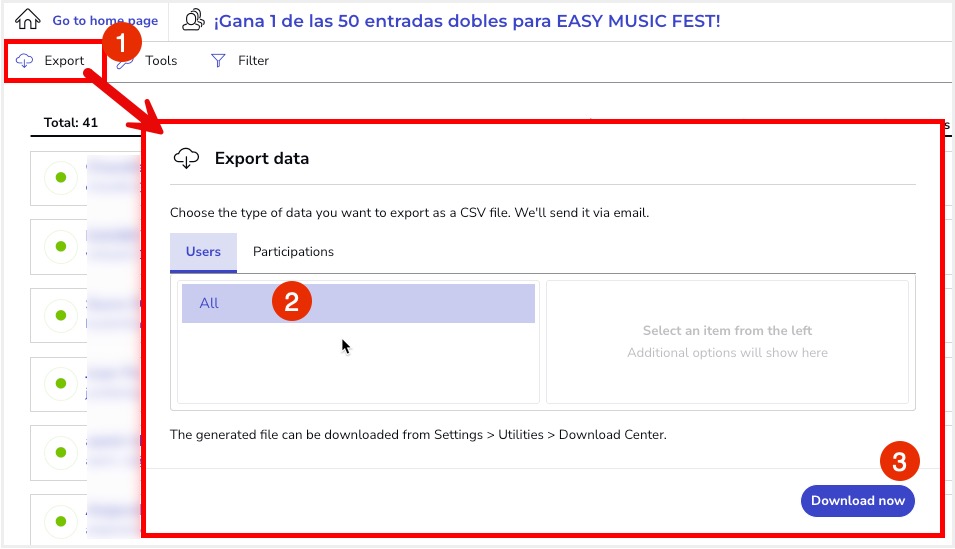The height and width of the screenshot is (549, 955).
Task: Click the 'Total: 41' counter label
Action: point(71,123)
